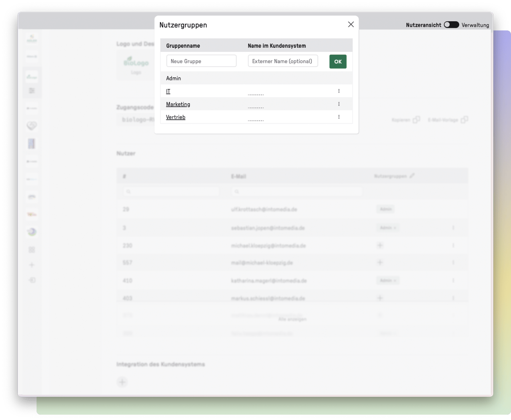The width and height of the screenshot is (511, 420).
Task: Close the Nutzergruppen dialog
Action: tap(351, 24)
